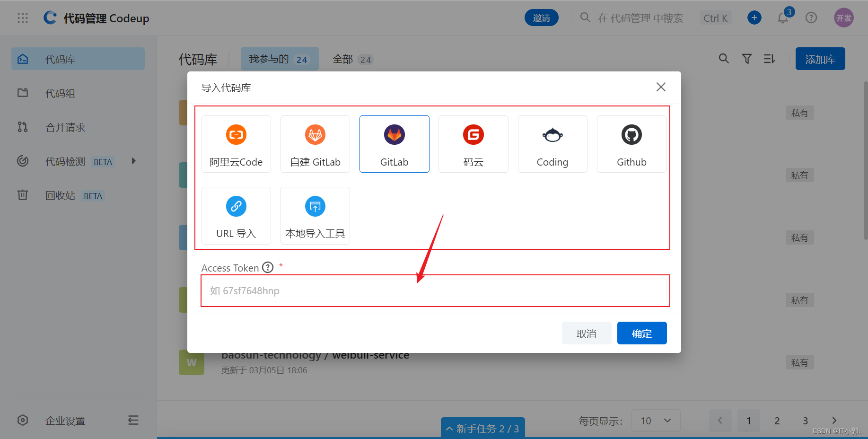Screen dimensions: 868x439
Task: Click the 添加库 button
Action: point(820,59)
